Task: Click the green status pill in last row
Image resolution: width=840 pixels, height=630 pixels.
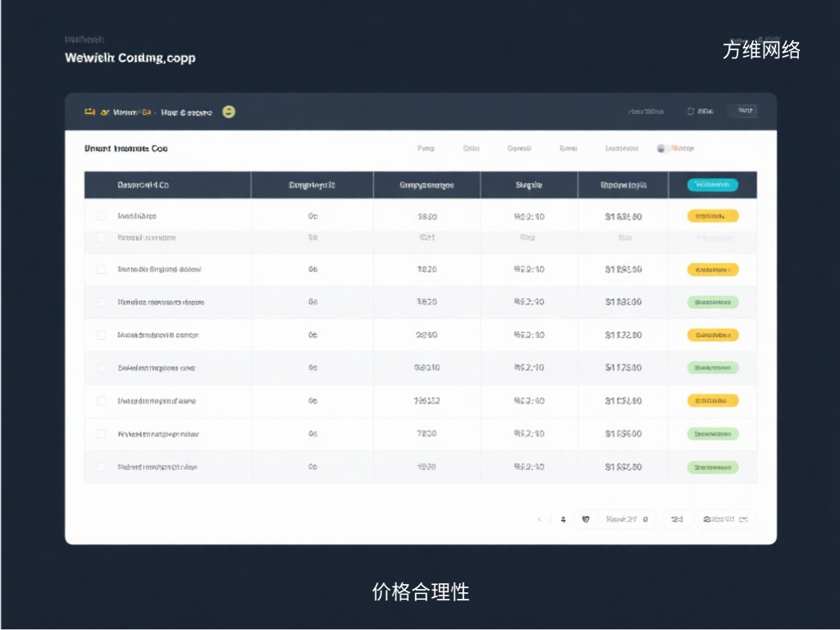Action: pos(712,467)
